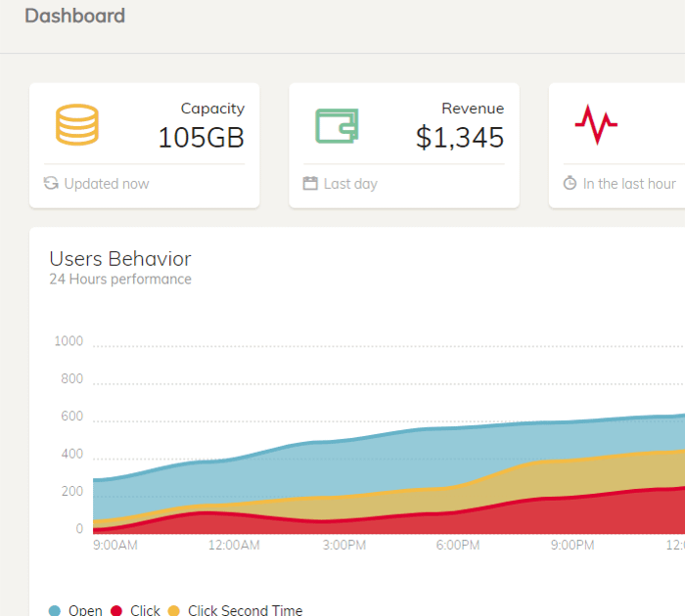Click the yellow Click Second Time legend dot

pos(174,610)
